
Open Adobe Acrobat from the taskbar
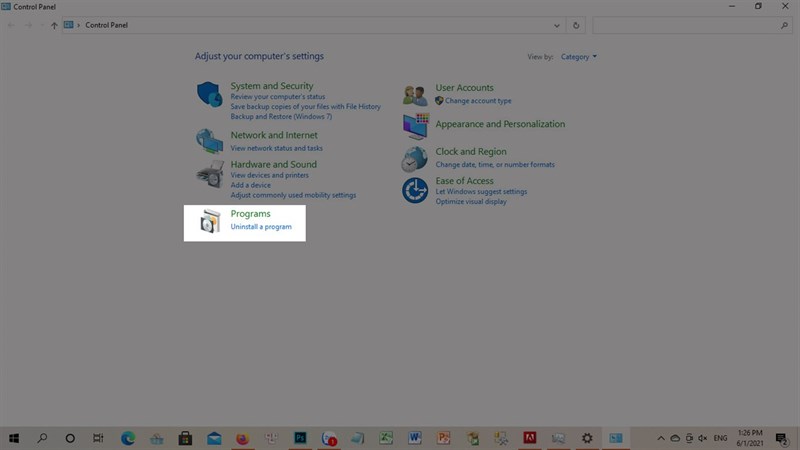(530, 438)
